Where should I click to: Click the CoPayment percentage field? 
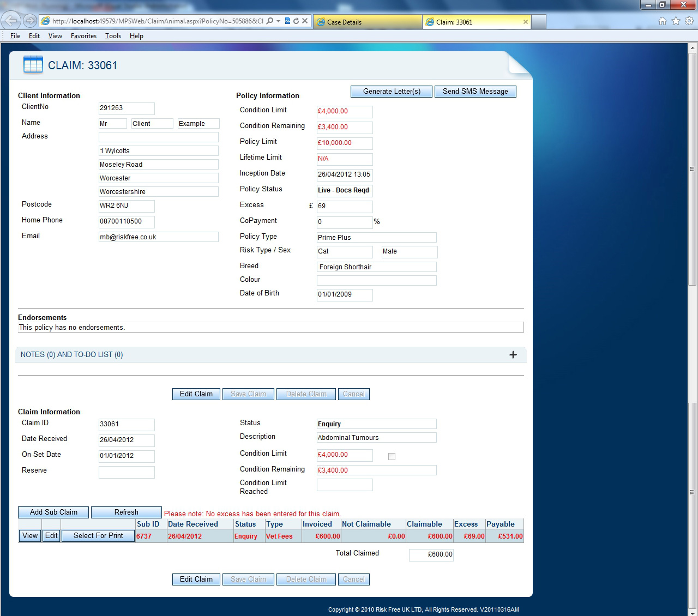point(345,222)
